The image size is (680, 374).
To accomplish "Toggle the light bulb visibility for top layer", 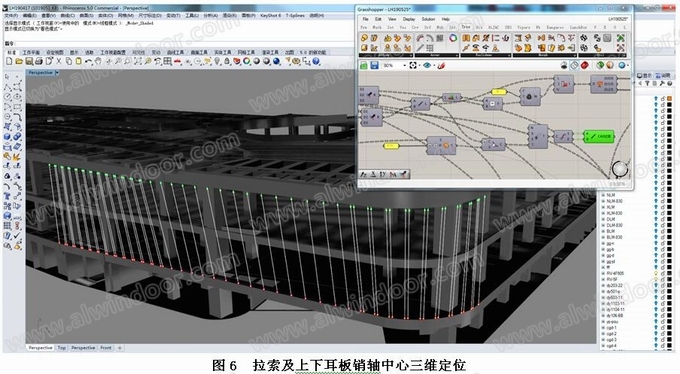I will [656, 99].
